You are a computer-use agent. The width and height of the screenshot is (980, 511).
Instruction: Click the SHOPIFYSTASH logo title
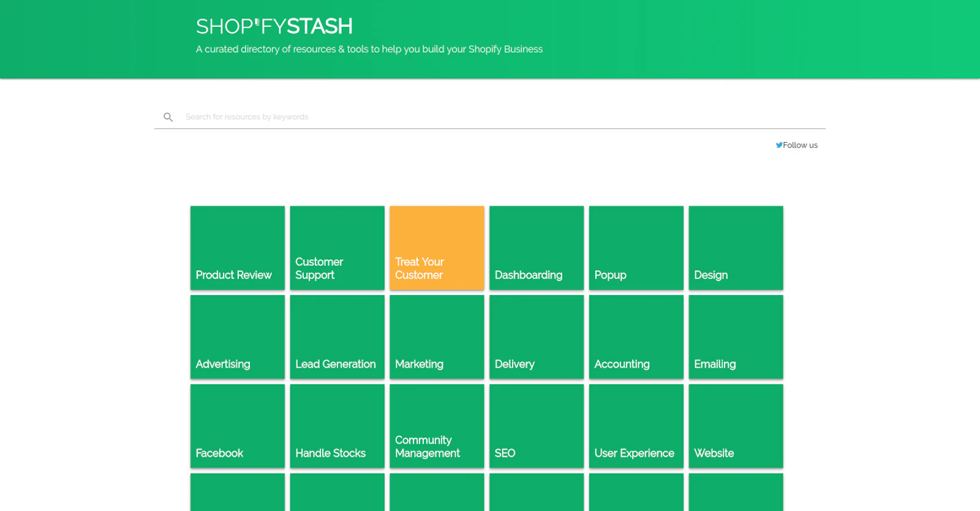click(x=274, y=26)
